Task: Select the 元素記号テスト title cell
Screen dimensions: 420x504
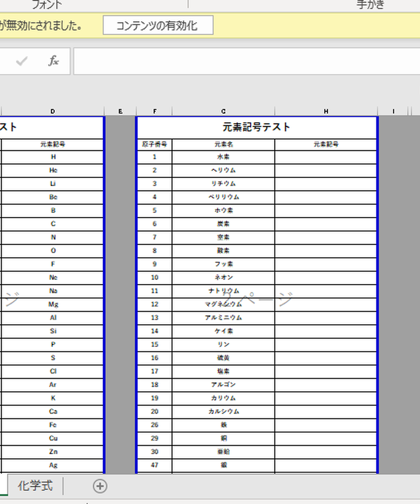Action: click(257, 127)
